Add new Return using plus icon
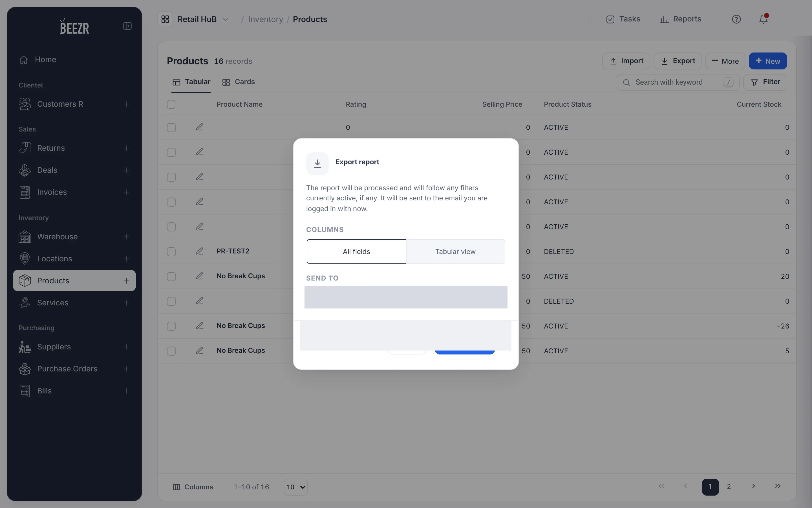This screenshot has width=812, height=508. 127,148
